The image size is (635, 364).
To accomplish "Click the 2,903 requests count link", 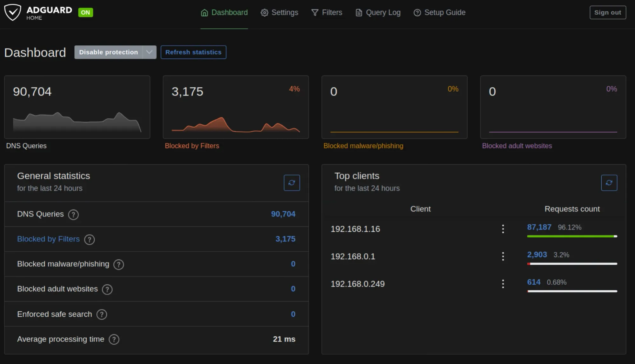I will pyautogui.click(x=537, y=255).
